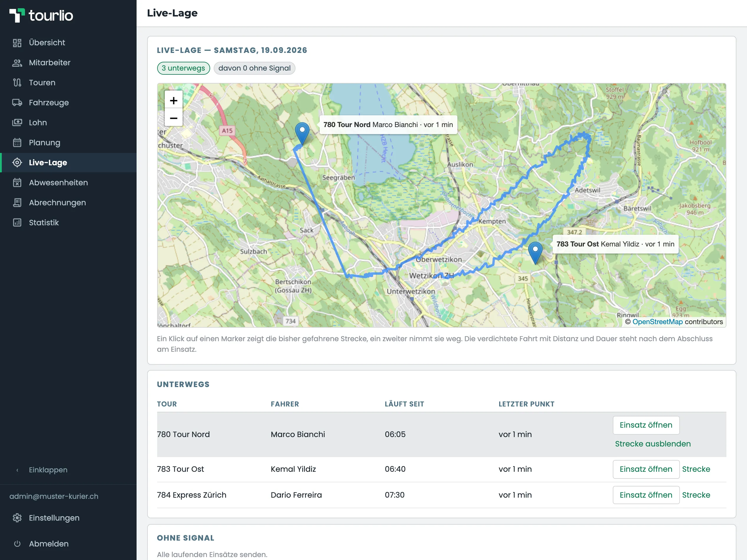Click the Mitarbeiter people icon
747x560 pixels.
tap(17, 63)
